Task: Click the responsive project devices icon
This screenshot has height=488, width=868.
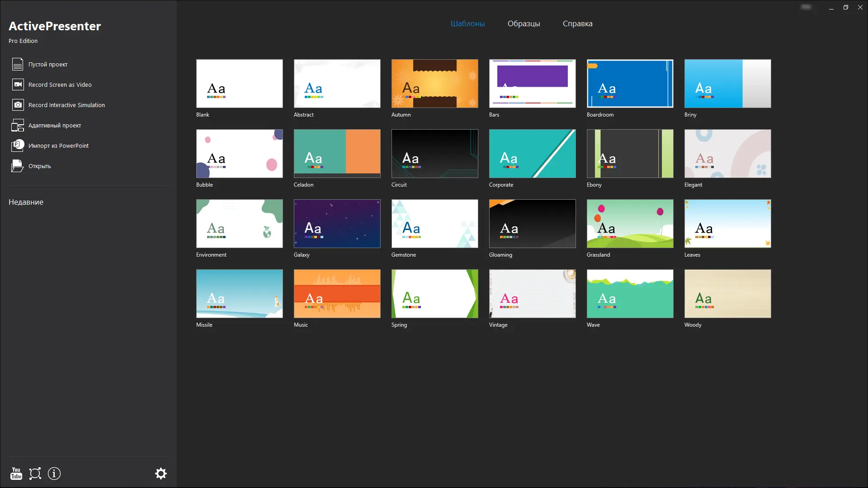Action: [x=18, y=125]
